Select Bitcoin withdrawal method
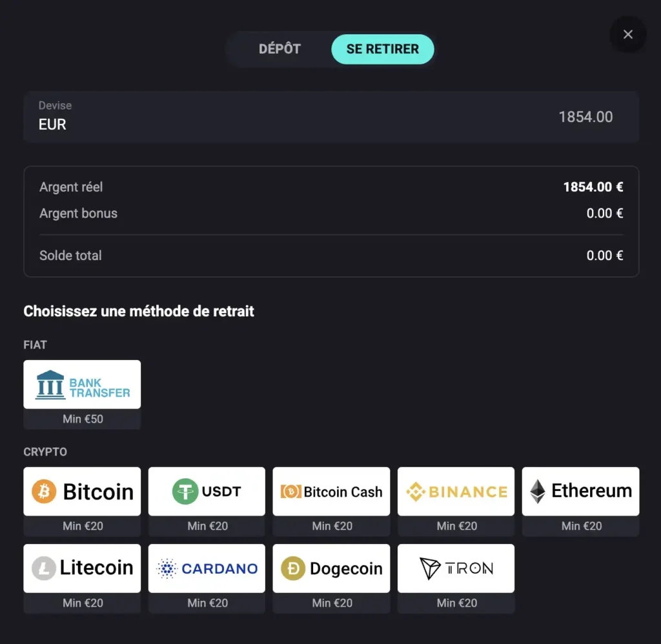This screenshot has height=644, width=661. point(82,492)
